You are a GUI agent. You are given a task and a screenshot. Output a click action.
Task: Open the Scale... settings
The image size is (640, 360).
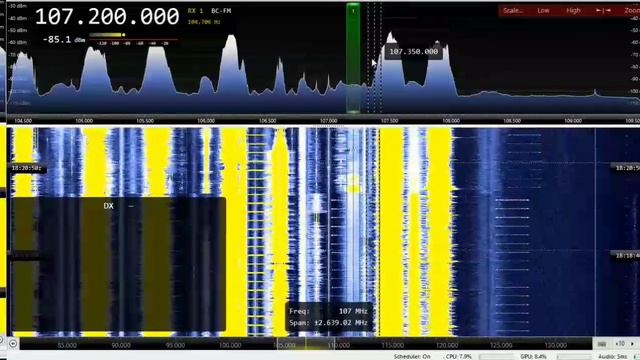tap(513, 11)
